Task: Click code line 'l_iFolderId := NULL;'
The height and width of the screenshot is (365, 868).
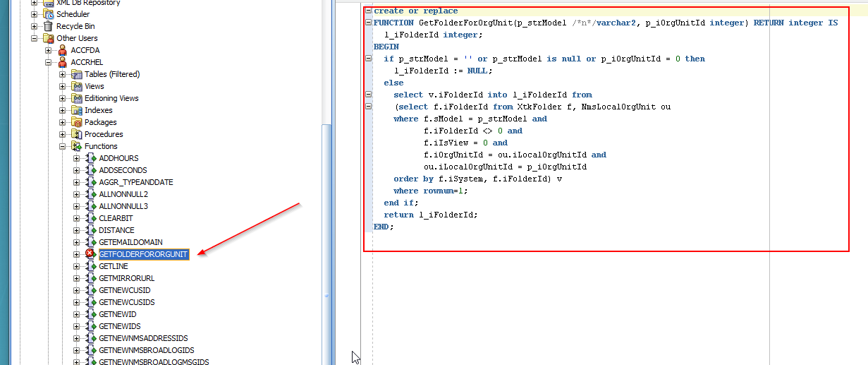Action: tap(443, 71)
